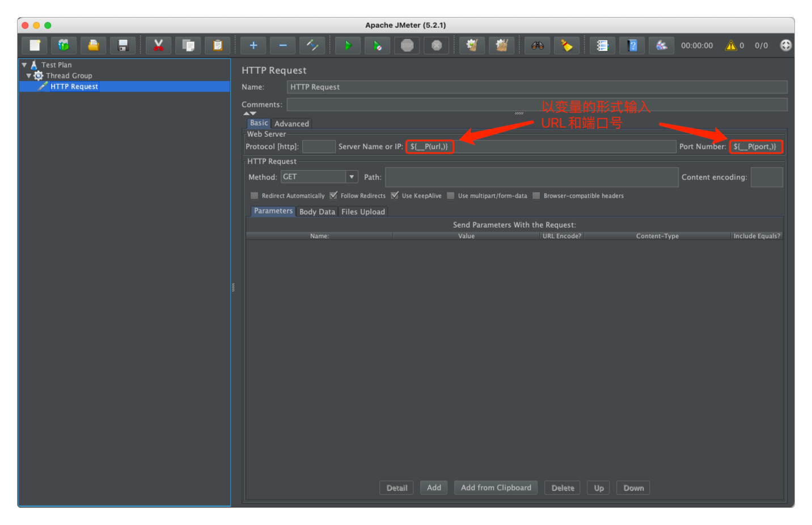
Task: Click the vertical split pane handle
Action: click(x=233, y=287)
